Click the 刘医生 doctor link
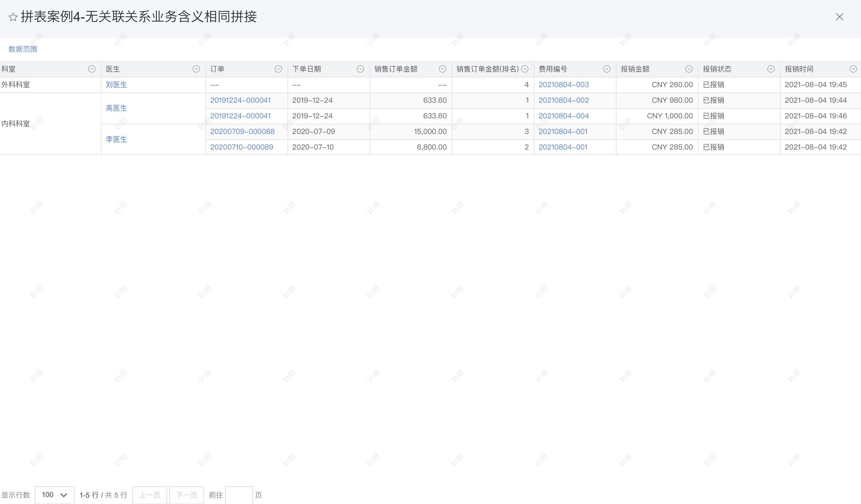The height and width of the screenshot is (504, 861). [x=116, y=85]
